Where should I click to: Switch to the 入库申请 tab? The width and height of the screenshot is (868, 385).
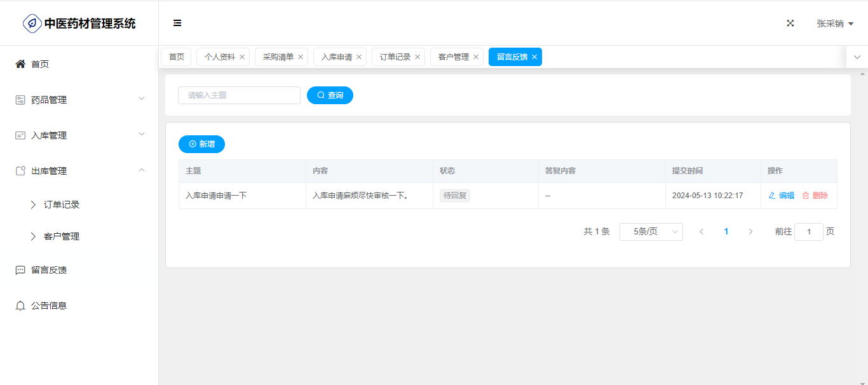pyautogui.click(x=336, y=57)
